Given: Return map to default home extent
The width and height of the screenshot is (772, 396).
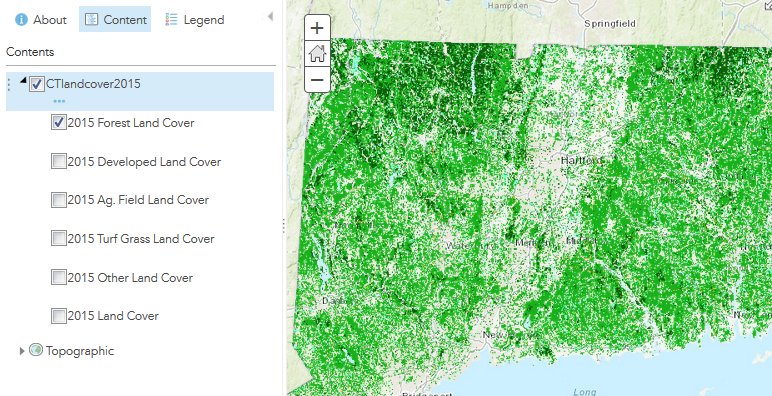Looking at the screenshot, I should pos(317,54).
